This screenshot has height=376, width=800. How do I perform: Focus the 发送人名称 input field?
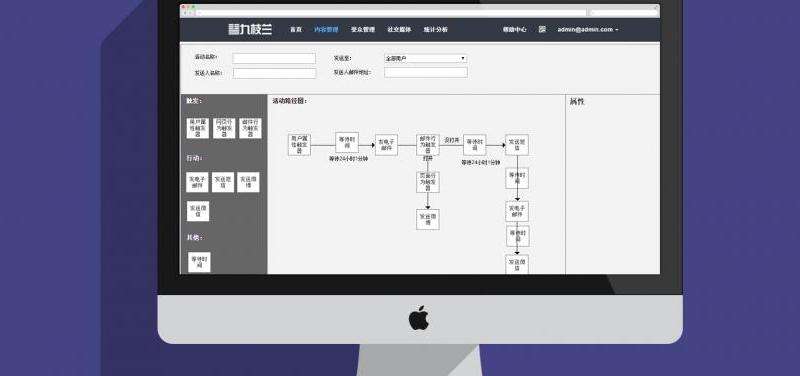(274, 73)
